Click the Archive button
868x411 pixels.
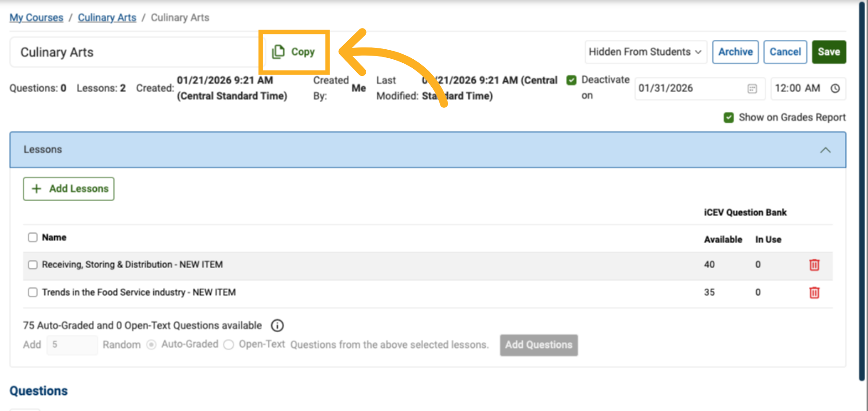[x=736, y=52]
